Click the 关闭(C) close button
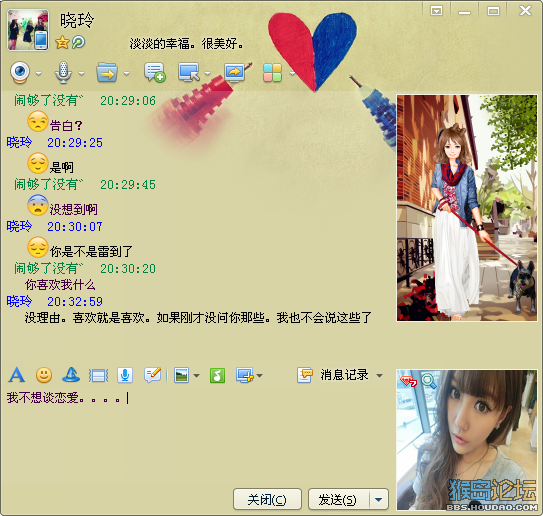Viewport: 543px width, 516px height. (267, 499)
